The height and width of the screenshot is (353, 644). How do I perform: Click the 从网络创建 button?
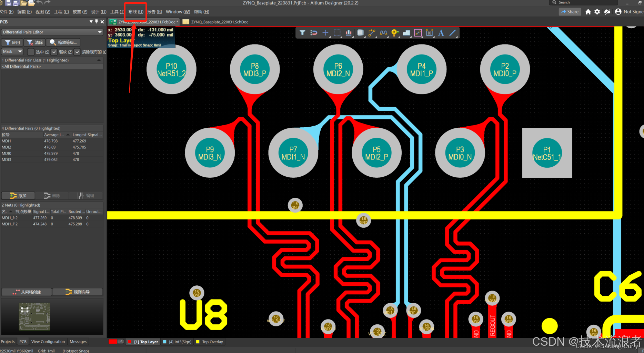[x=27, y=292]
